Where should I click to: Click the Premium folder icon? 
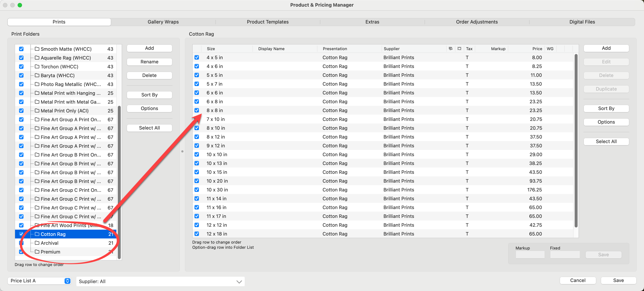click(x=37, y=252)
